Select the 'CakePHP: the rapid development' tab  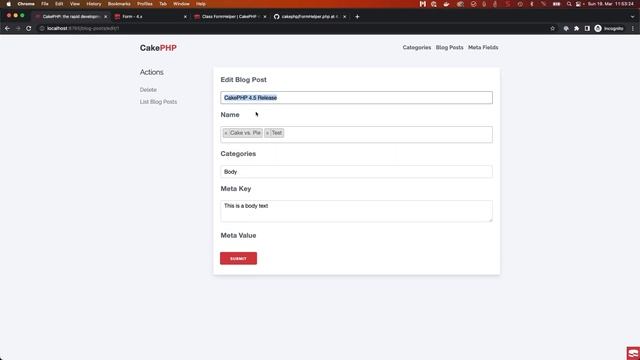click(70, 17)
